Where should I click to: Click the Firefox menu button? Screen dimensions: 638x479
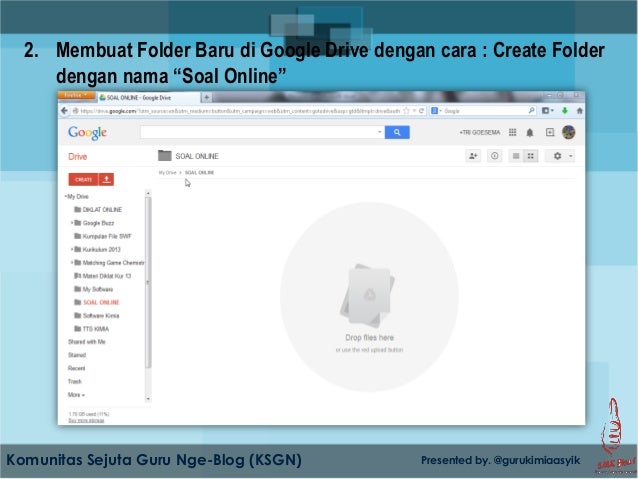(x=76, y=96)
